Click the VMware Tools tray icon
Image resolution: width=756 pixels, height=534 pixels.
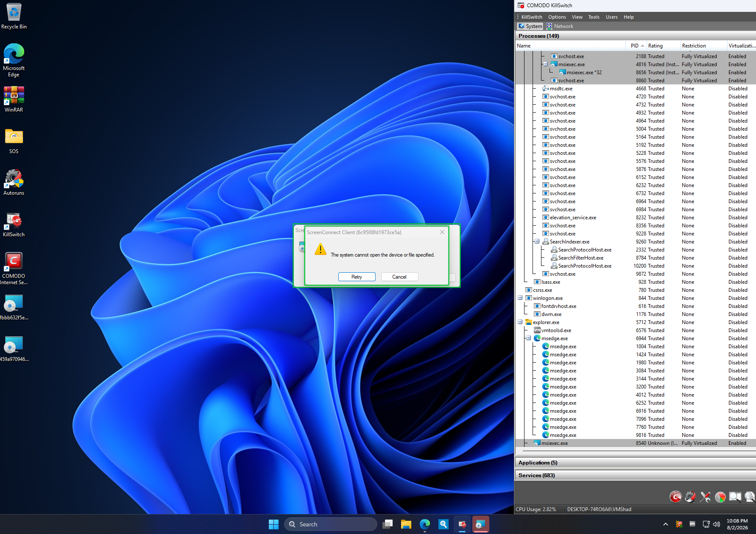coord(692,524)
